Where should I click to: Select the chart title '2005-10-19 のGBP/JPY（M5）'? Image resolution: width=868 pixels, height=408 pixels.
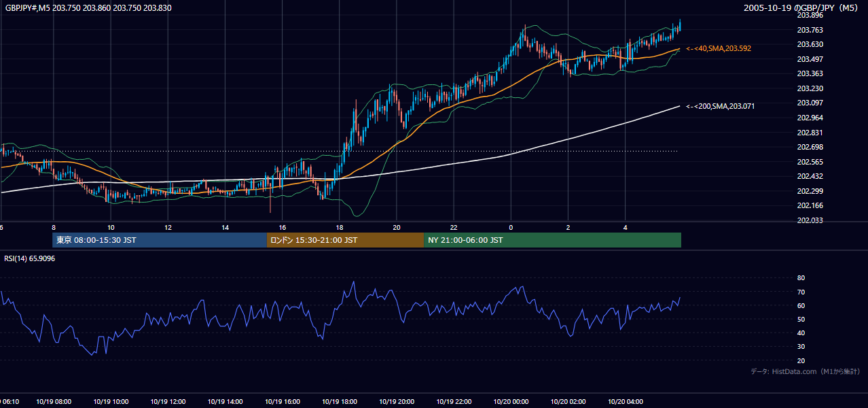(801, 7)
